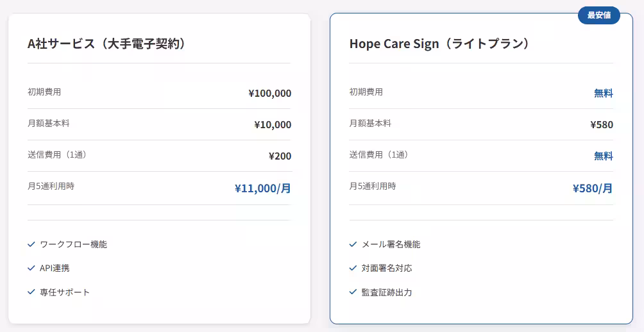644x332 pixels.
Task: Click the ¥10,000 monthly base fee
Action: (x=273, y=125)
